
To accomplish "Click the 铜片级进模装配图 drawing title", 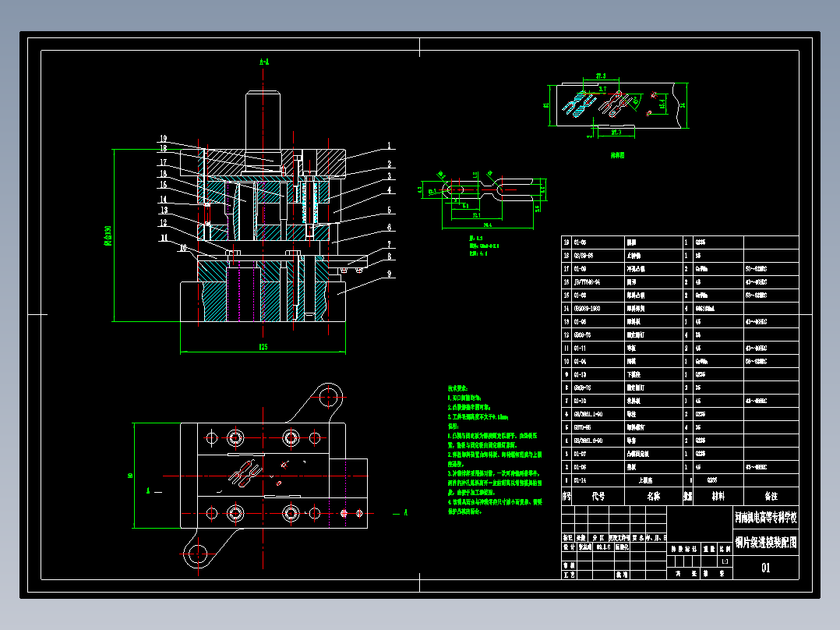I will (x=765, y=543).
